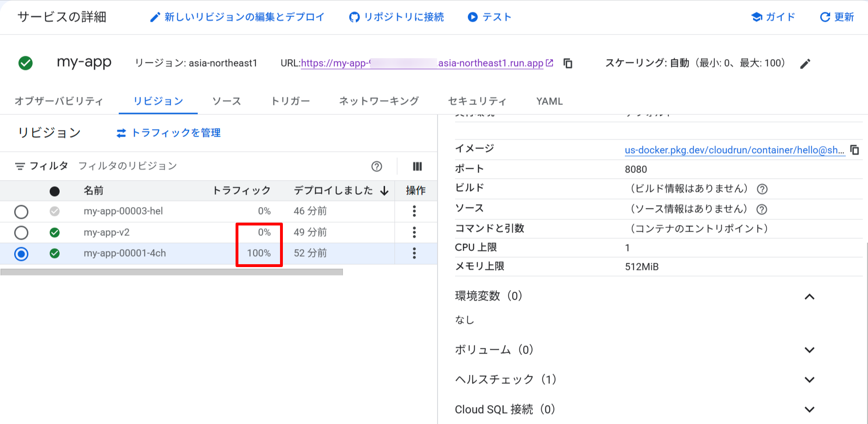
Task: Click the status column header dot
Action: [x=55, y=191]
